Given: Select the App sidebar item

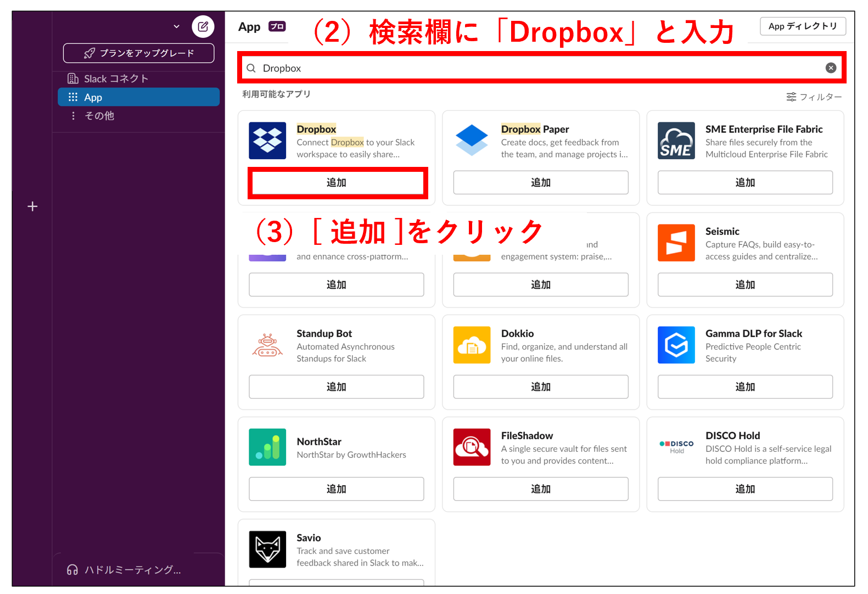Looking at the screenshot, I should pyautogui.click(x=138, y=97).
